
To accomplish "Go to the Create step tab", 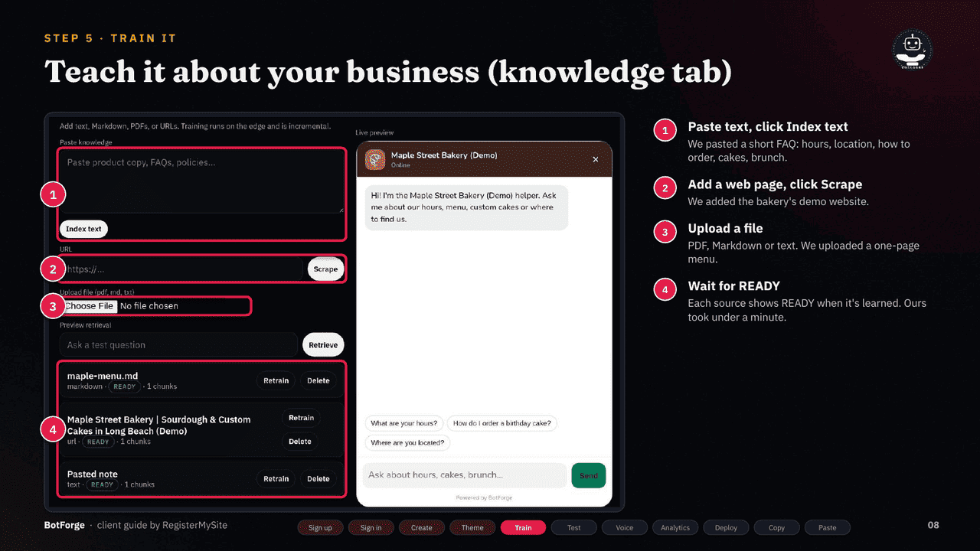I will pos(422,527).
